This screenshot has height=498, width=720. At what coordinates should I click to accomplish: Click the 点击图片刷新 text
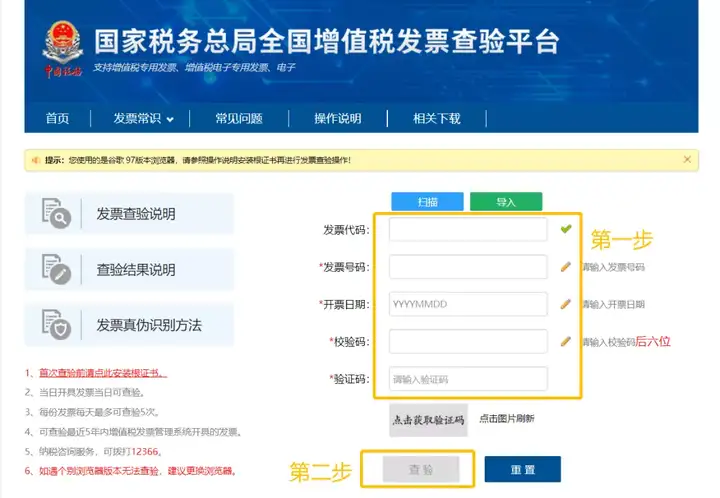506,419
